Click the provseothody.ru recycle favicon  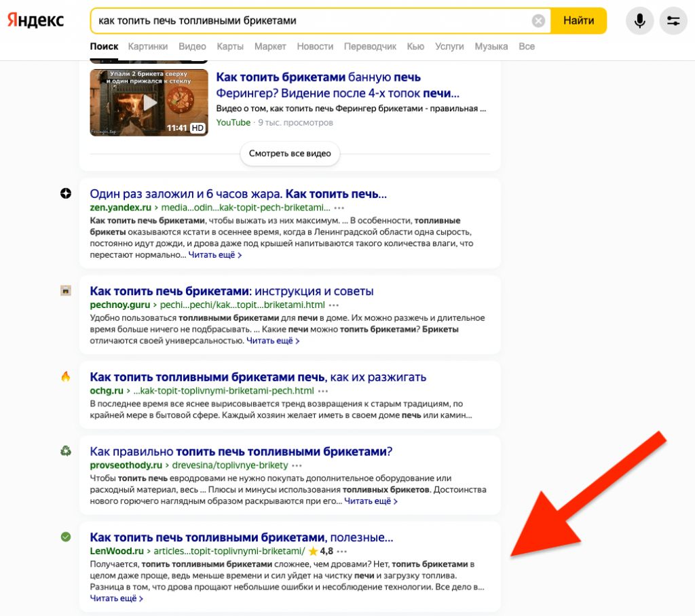pos(66,451)
